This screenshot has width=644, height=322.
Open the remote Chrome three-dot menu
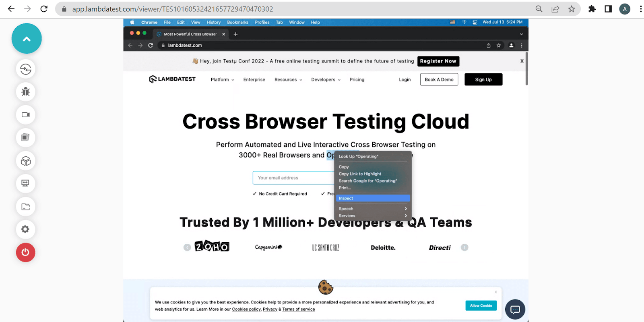522,46
